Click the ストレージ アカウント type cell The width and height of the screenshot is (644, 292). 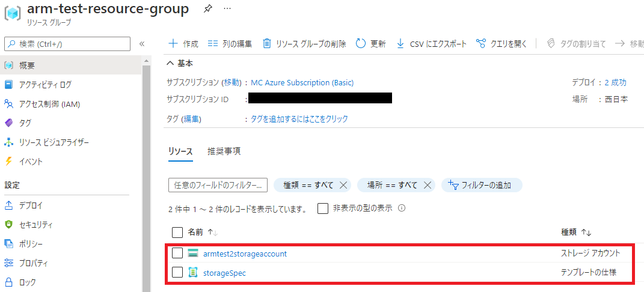coord(590,253)
